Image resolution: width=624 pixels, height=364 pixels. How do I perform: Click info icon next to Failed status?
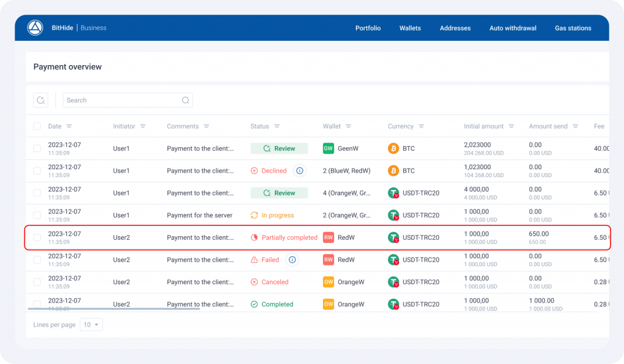pyautogui.click(x=292, y=260)
